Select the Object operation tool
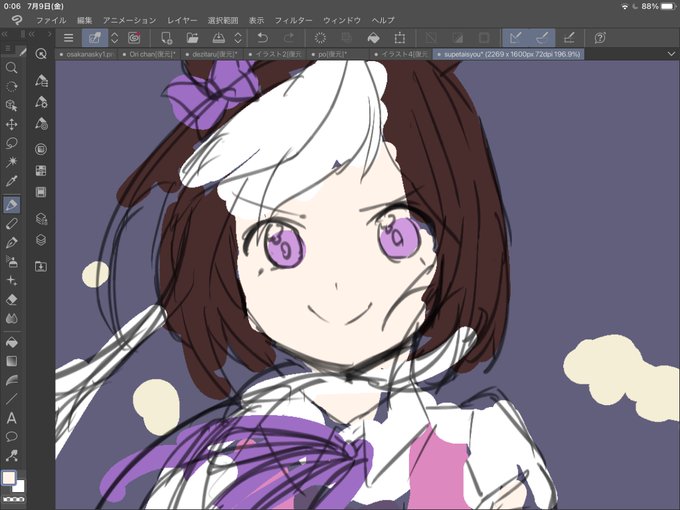The image size is (680, 510). 12,105
